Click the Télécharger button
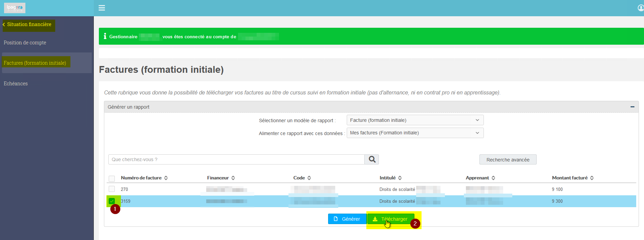The image size is (644, 240). (x=391, y=219)
